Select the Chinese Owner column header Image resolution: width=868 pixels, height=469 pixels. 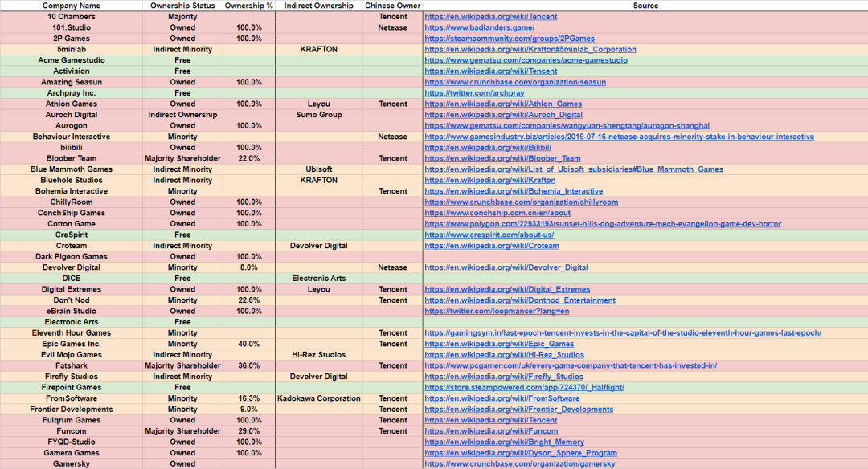pyautogui.click(x=393, y=6)
